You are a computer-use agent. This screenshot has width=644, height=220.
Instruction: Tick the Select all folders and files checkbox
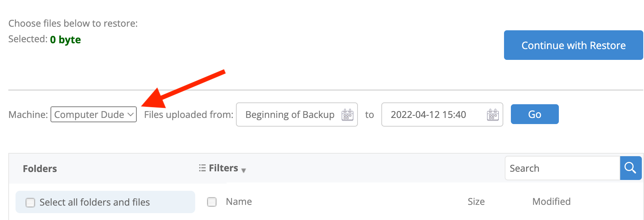tap(30, 203)
